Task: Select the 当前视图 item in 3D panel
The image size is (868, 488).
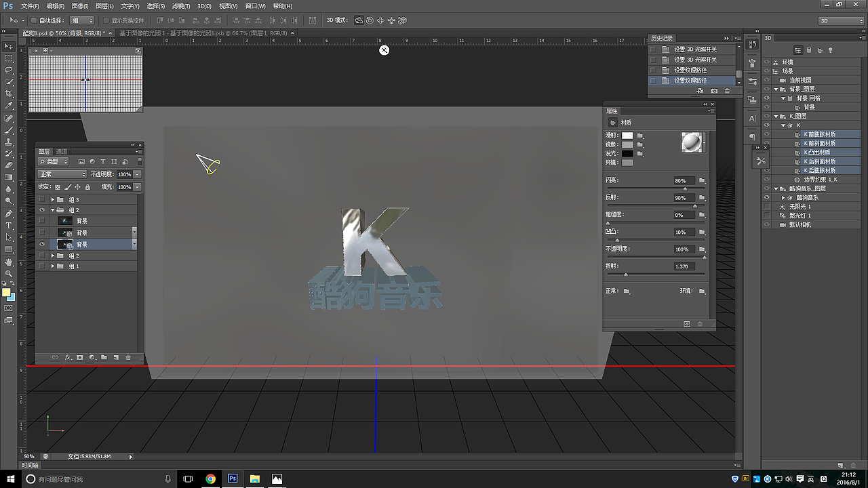Action: pyautogui.click(x=800, y=80)
